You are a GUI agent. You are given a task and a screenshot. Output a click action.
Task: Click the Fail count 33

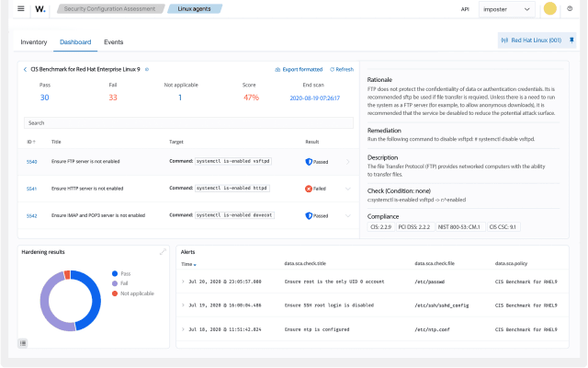(113, 98)
